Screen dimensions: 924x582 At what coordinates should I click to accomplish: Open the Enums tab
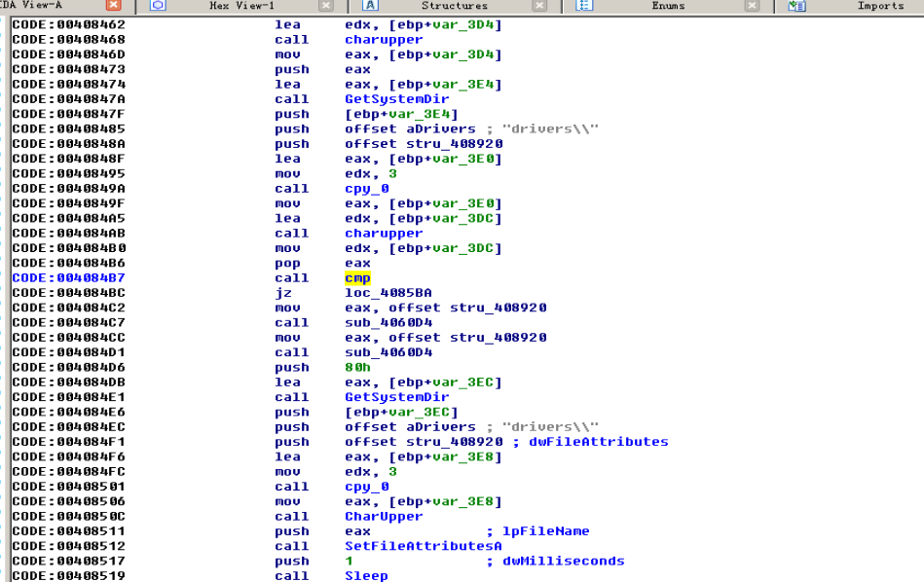[x=668, y=6]
